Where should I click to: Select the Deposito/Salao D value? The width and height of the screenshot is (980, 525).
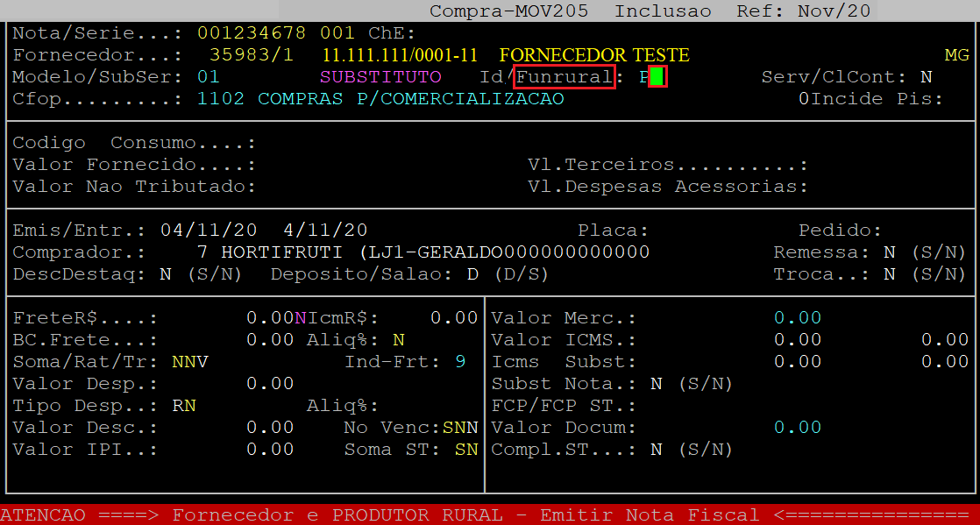click(472, 274)
